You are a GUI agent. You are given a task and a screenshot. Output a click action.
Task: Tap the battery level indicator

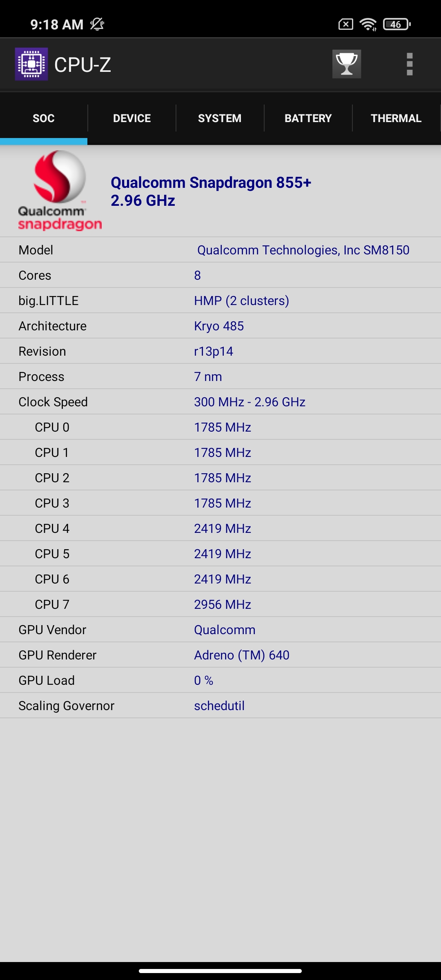coord(396,24)
